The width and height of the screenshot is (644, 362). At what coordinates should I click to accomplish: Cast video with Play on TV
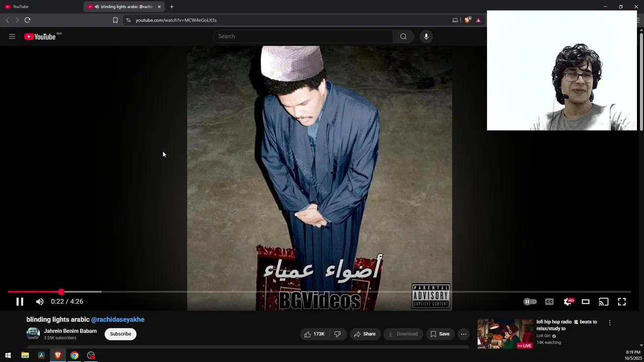[604, 302]
